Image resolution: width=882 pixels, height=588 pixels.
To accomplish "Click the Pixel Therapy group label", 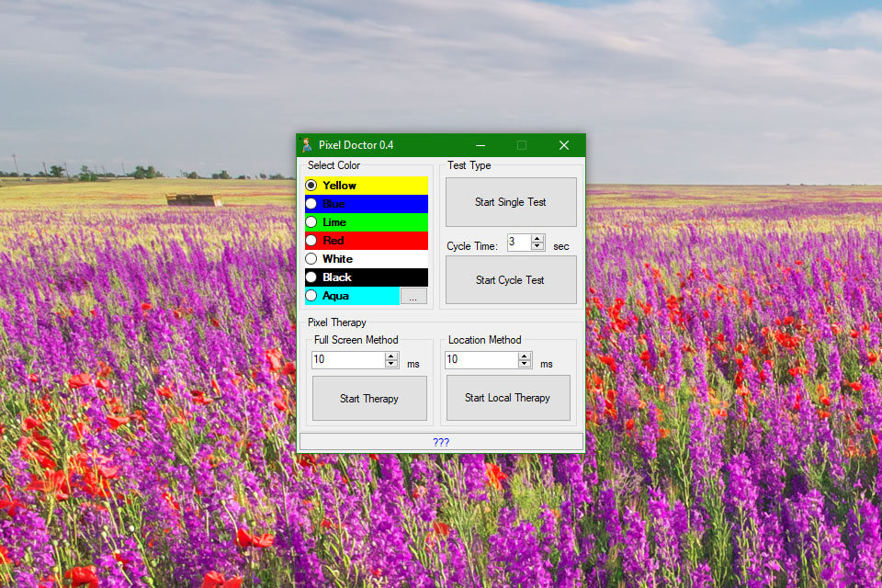I will tap(336, 322).
